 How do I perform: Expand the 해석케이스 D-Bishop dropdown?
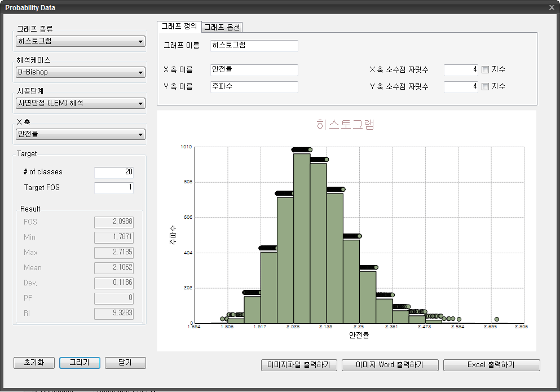coord(80,72)
